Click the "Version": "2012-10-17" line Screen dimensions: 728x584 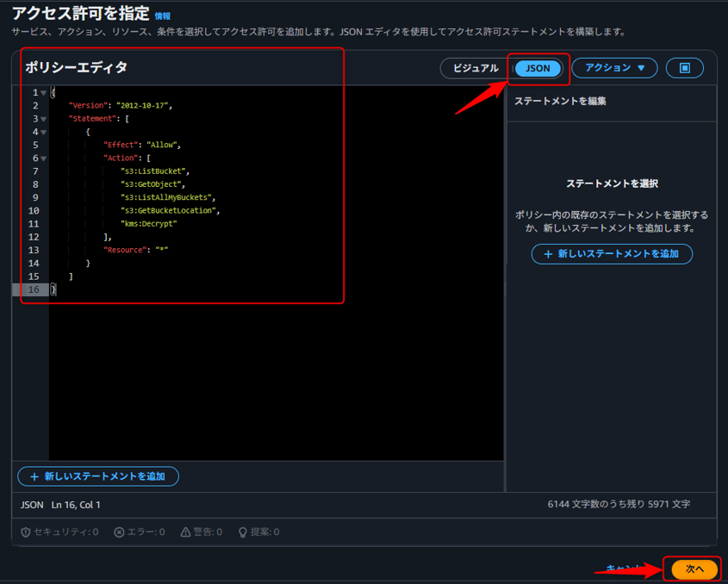pyautogui.click(x=121, y=105)
